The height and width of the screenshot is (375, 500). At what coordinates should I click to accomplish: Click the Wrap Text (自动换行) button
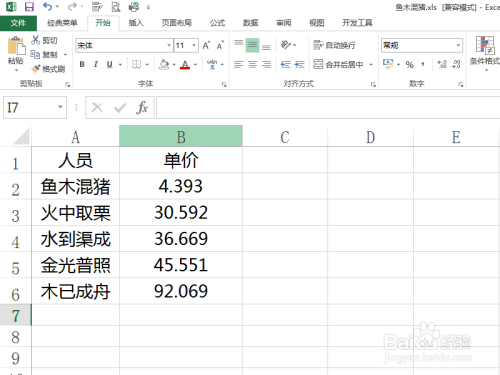(x=334, y=45)
